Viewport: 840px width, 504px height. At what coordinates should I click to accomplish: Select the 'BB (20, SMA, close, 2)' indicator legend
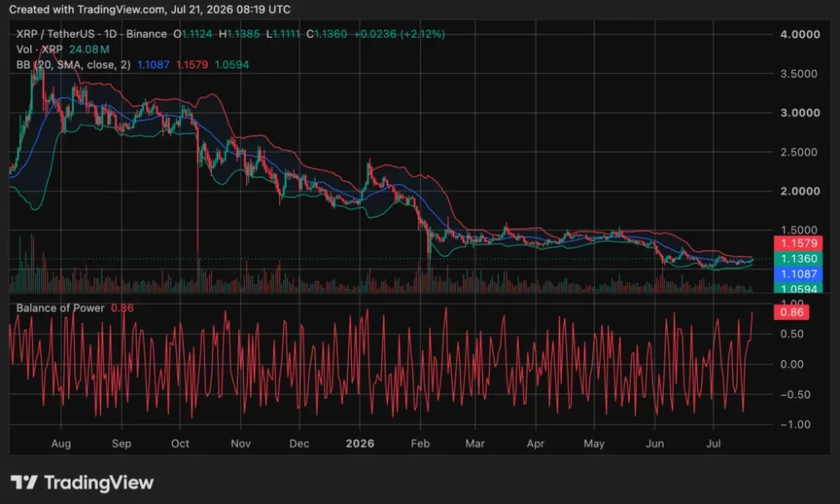click(73, 65)
